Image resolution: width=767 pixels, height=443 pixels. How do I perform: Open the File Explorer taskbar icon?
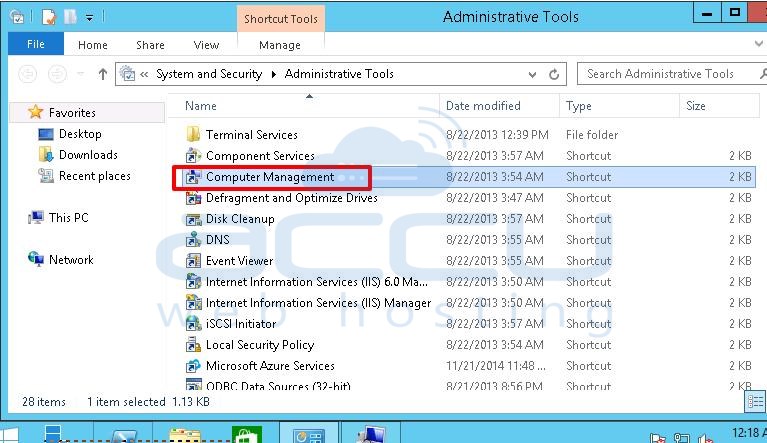184,435
